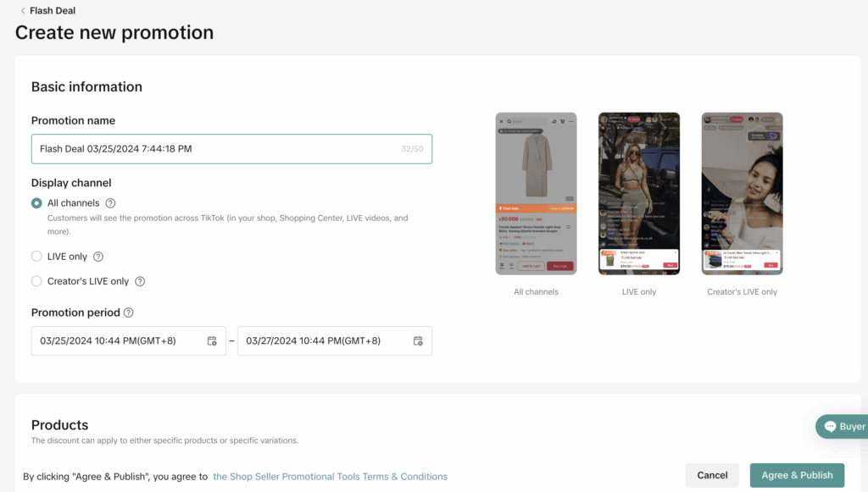
Task: Select Creator's LIVE only radio button
Action: tap(36, 281)
